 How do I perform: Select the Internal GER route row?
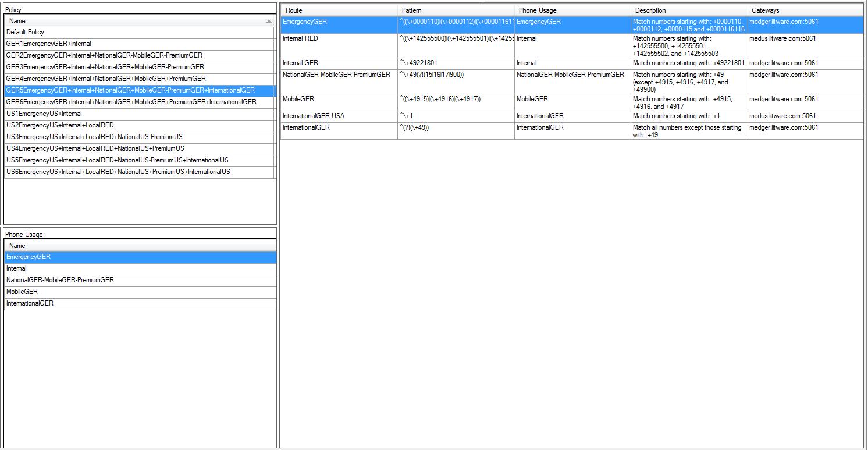click(572, 63)
